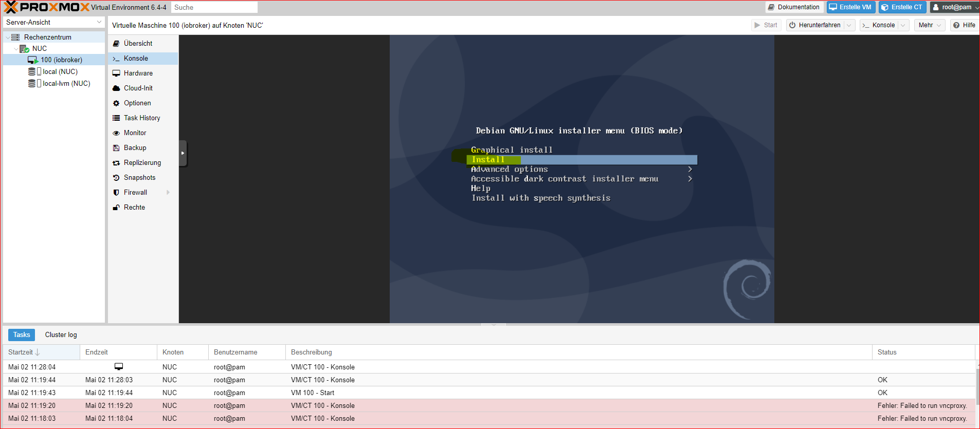Click the Rechenzentrum server icon

[15, 37]
